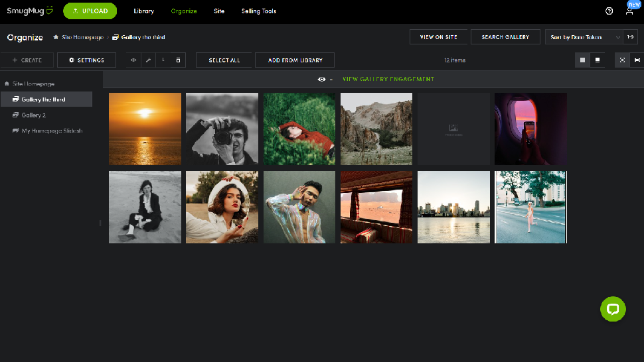This screenshot has height=362, width=644.
Task: Switch to thumbnail-with-caption view
Action: (598, 60)
